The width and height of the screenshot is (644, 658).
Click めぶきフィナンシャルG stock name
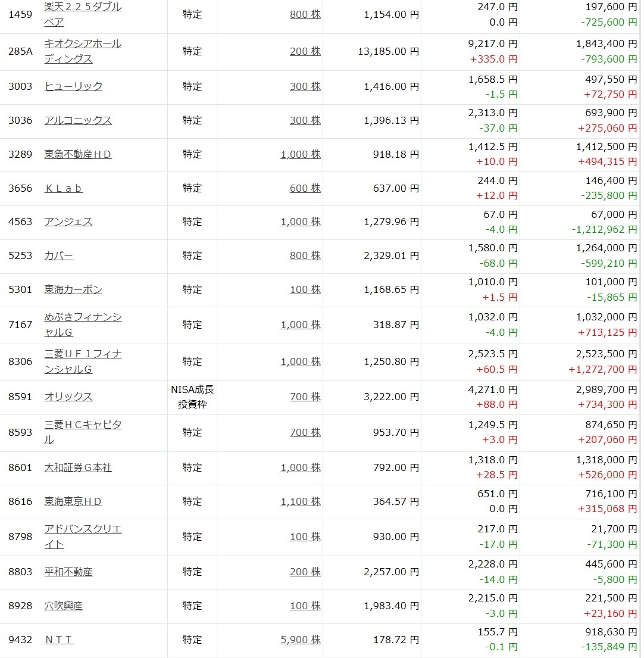83,317
